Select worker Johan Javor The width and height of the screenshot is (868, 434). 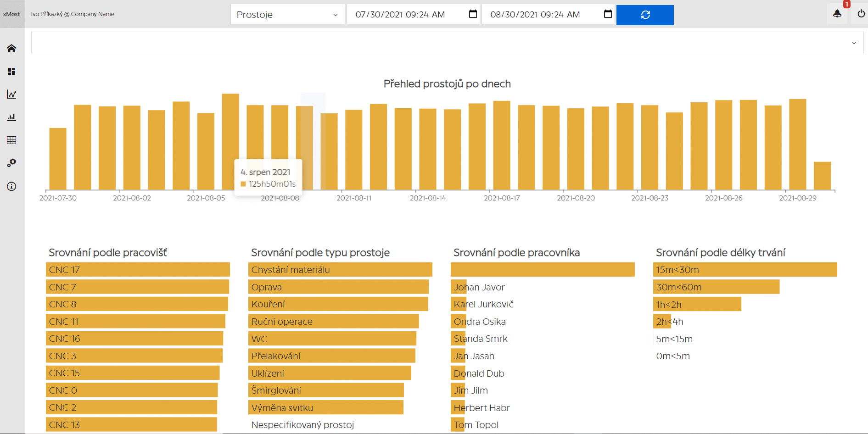(x=479, y=287)
